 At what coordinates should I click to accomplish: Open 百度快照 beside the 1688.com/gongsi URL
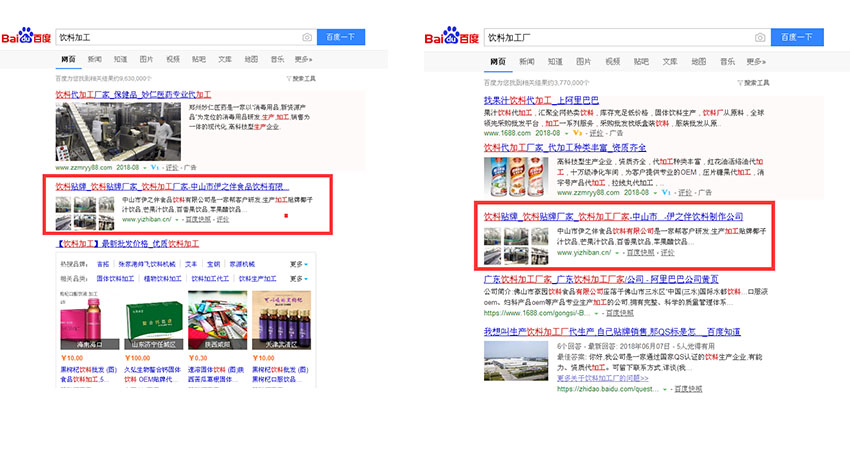click(620, 313)
